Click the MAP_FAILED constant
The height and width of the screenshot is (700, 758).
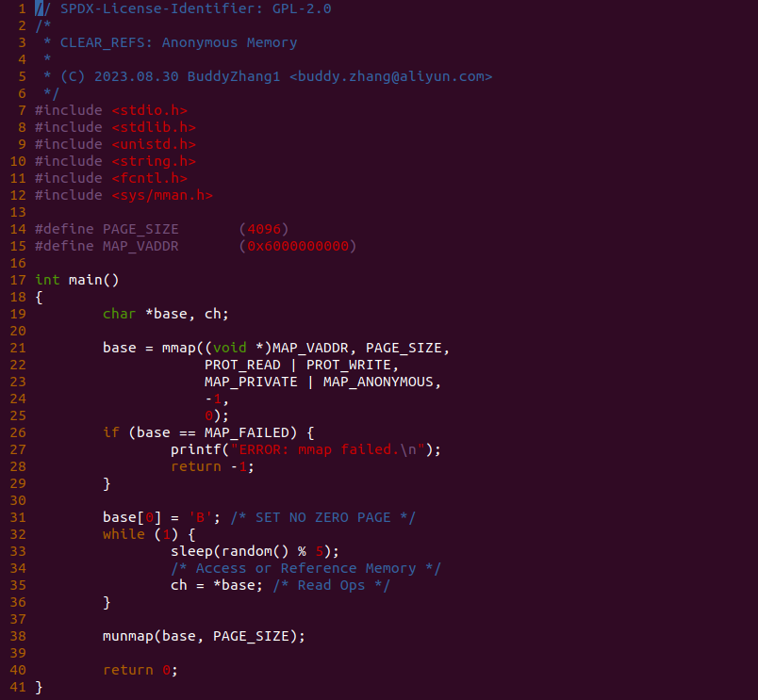tap(247, 432)
